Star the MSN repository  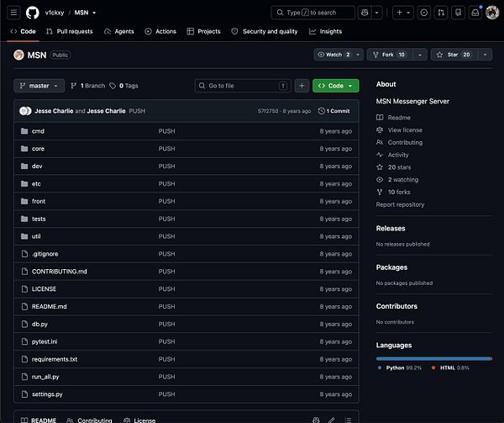tap(454, 55)
